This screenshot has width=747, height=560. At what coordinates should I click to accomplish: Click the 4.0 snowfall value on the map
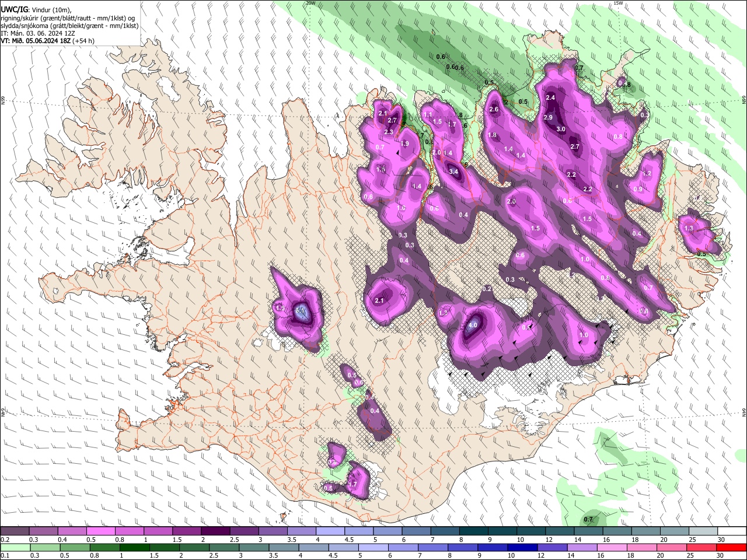coord(473,325)
